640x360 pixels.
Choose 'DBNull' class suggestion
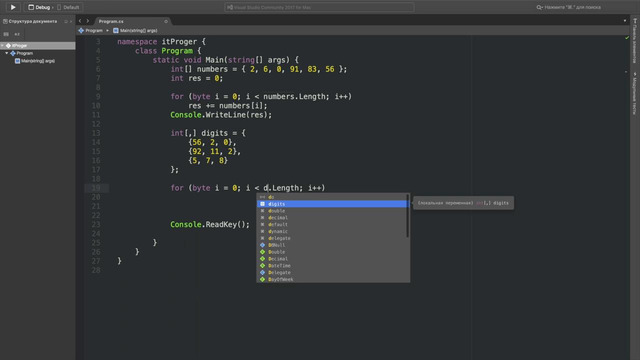click(332, 245)
